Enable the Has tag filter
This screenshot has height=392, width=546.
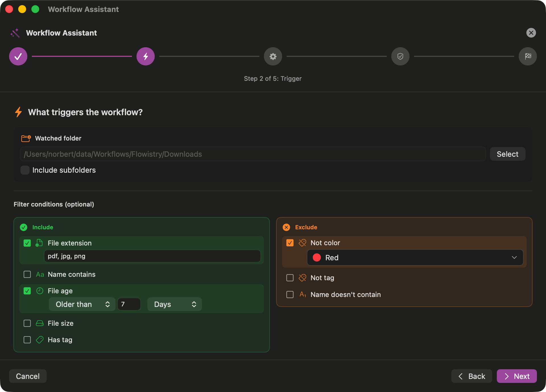pyautogui.click(x=27, y=340)
